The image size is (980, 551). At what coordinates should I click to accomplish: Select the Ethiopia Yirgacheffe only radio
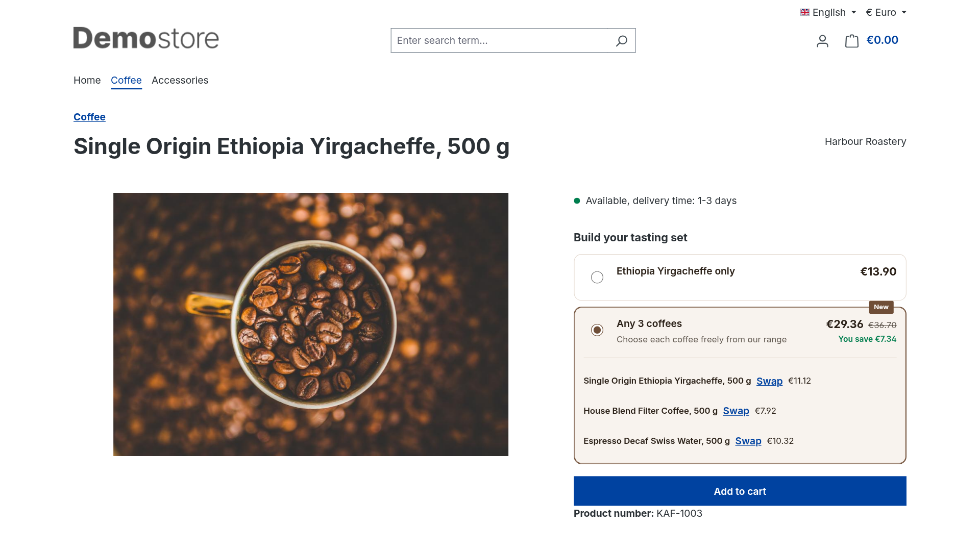pos(597,278)
